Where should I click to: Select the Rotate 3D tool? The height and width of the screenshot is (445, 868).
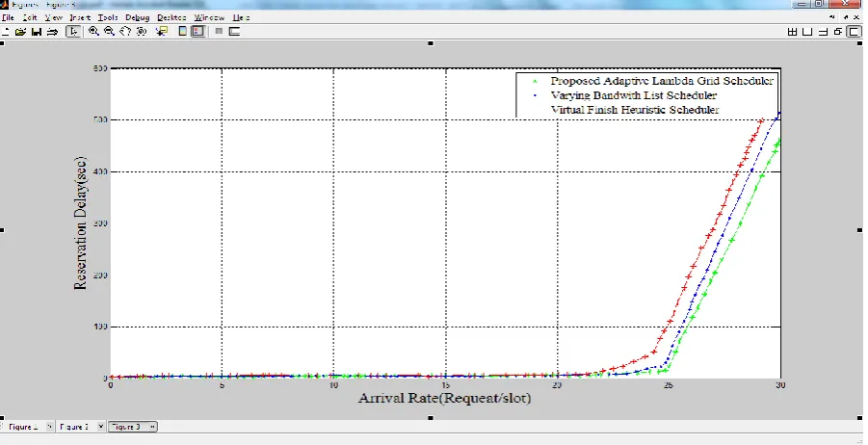142,32
